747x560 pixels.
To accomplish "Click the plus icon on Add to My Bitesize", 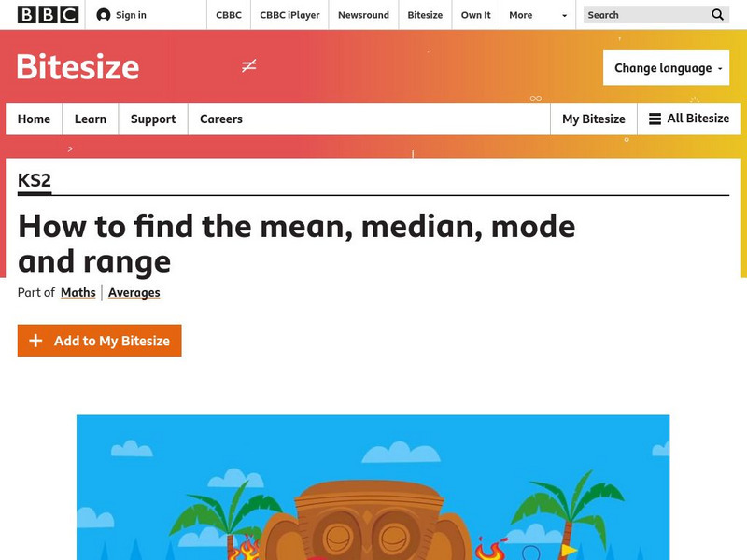I will pos(36,341).
